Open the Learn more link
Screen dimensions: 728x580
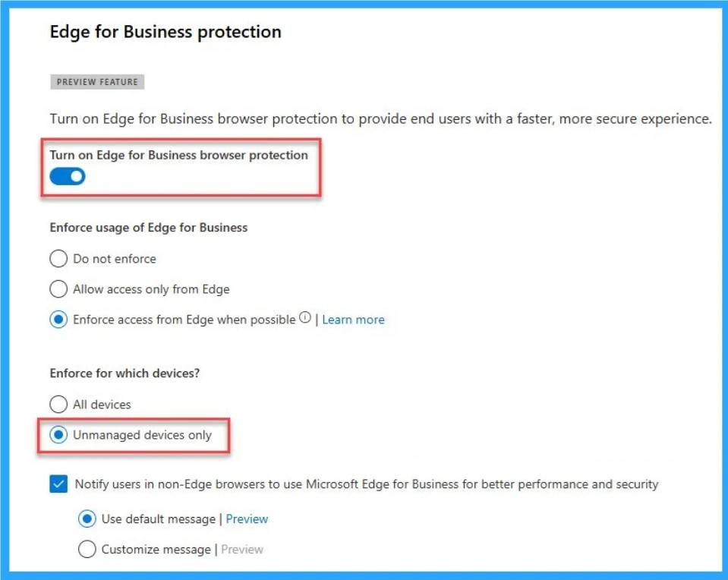[353, 319]
